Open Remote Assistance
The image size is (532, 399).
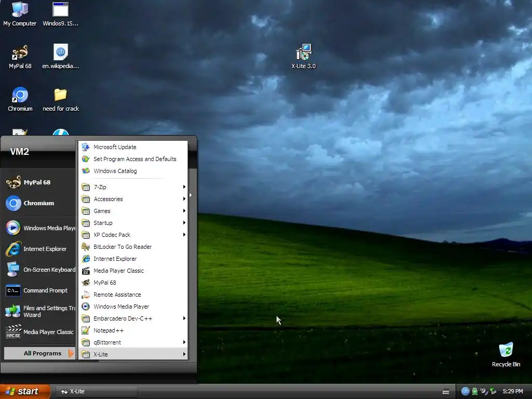click(133, 295)
